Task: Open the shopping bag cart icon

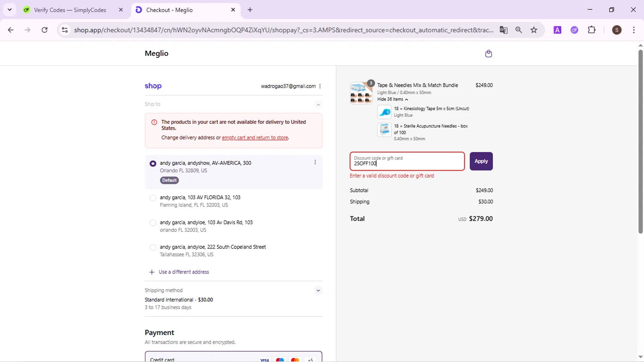Action: (488, 54)
